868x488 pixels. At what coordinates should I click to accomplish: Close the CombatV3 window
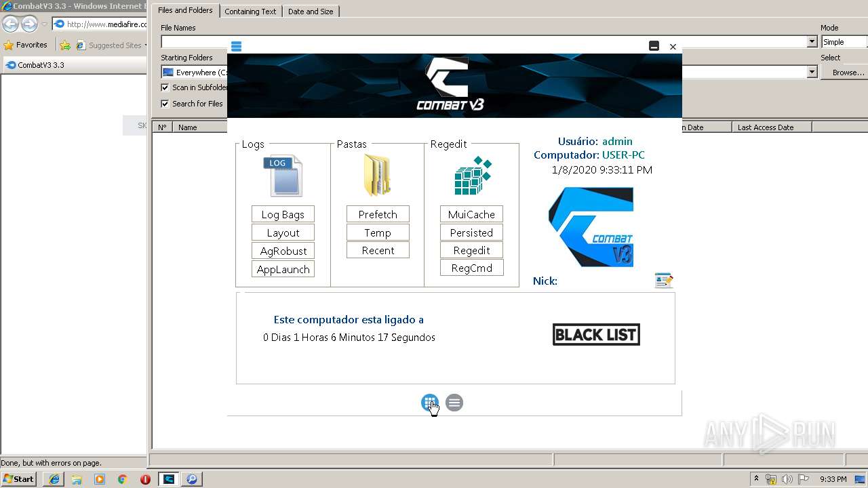coord(673,46)
